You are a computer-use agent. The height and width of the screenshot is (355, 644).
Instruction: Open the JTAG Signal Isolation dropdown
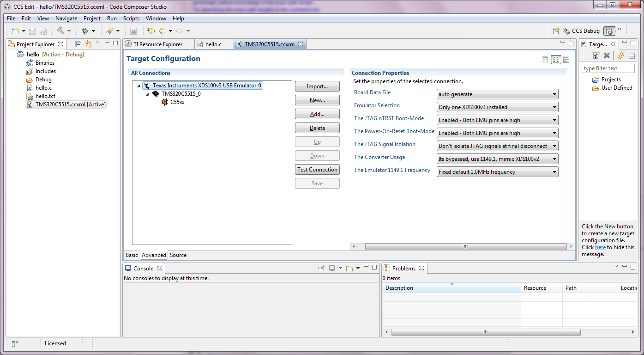pyautogui.click(x=498, y=146)
